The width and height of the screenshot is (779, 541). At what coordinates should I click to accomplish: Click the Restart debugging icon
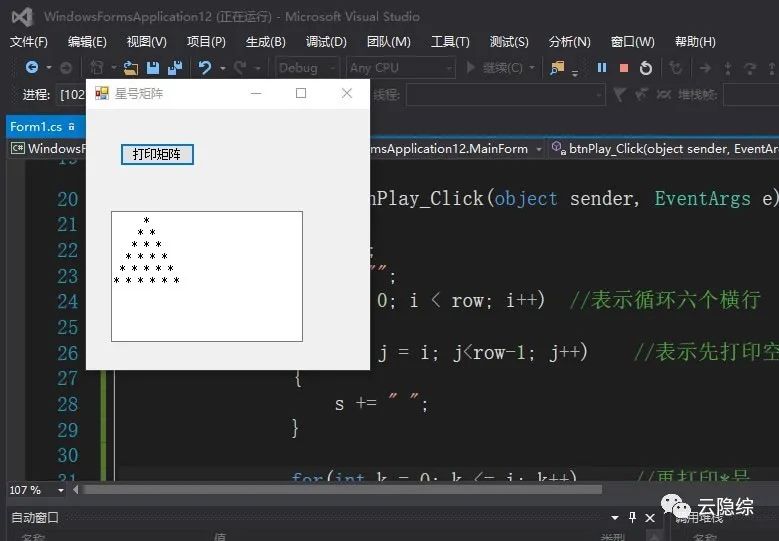[646, 68]
